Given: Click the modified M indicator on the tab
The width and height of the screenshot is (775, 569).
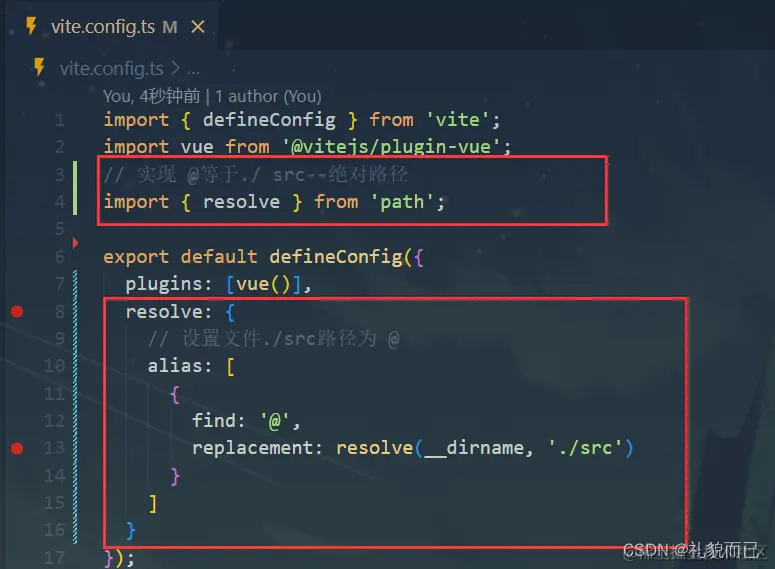Looking at the screenshot, I should click(170, 27).
